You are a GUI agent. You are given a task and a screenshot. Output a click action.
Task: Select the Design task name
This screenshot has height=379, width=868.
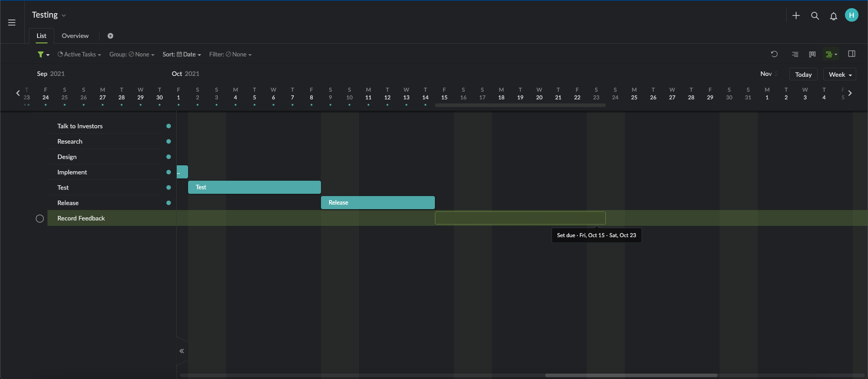point(67,157)
